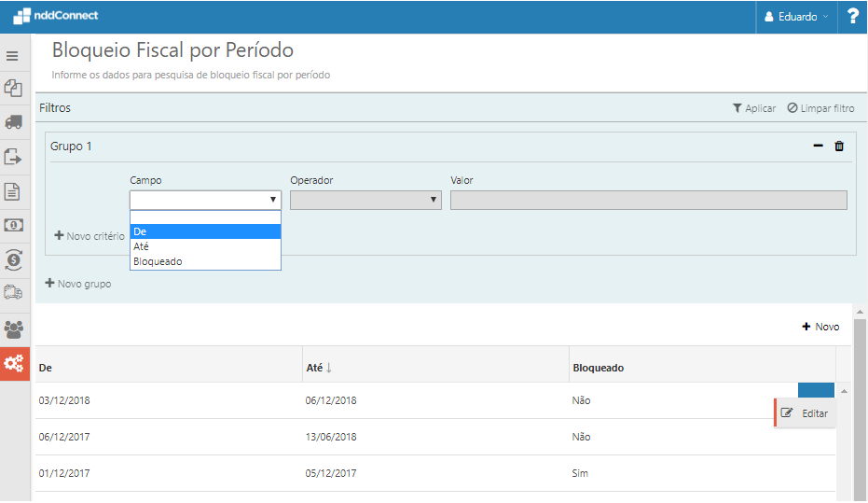Click Limpar filtro
The width and height of the screenshot is (868, 503).
click(821, 108)
